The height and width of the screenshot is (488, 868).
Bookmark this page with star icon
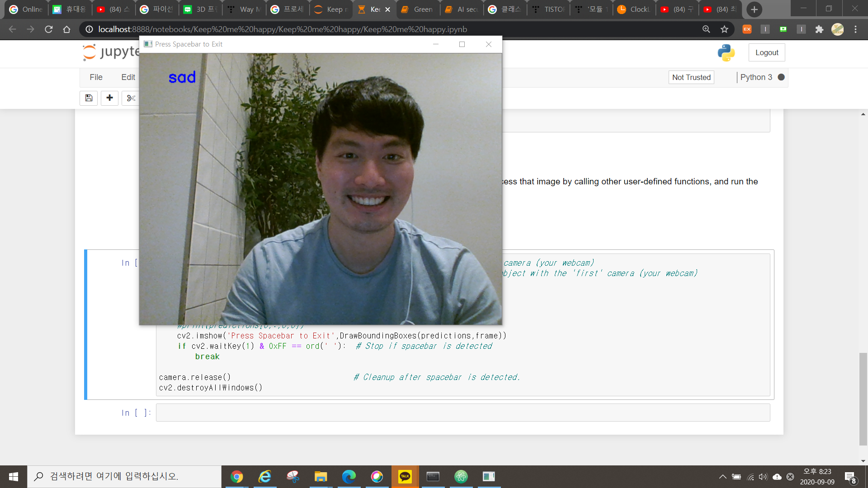click(724, 29)
